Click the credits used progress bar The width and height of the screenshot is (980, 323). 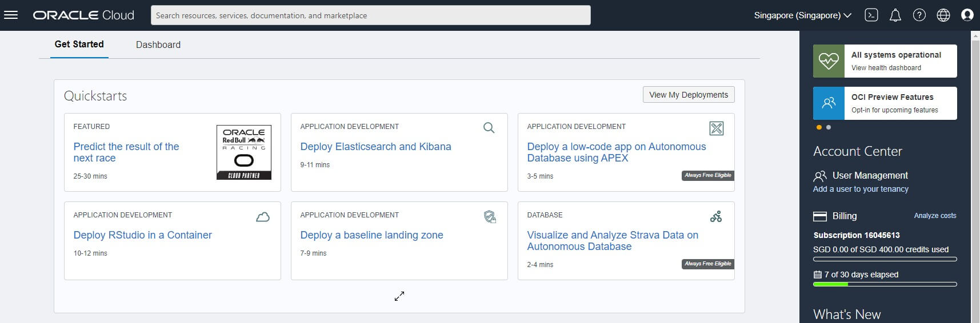click(x=885, y=259)
